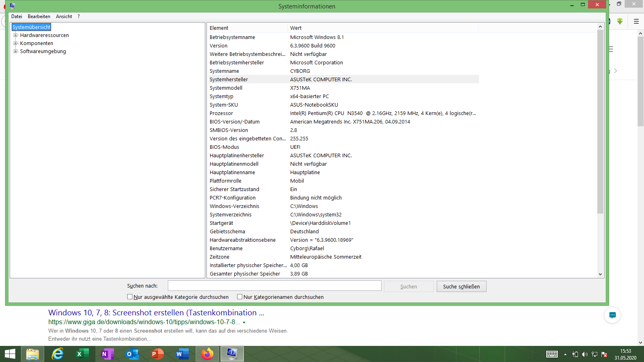Restore down the Firefox window
This screenshot has width=644, height=362.
619,4
